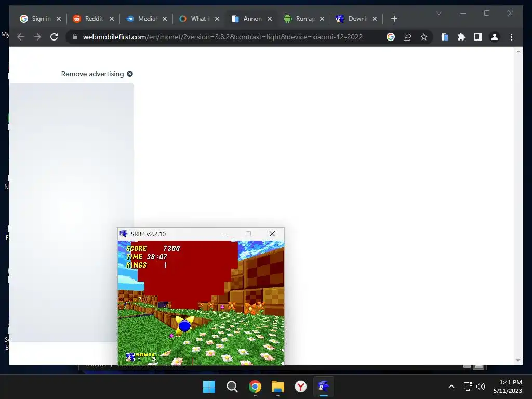This screenshot has width=532, height=399.
Task: Click inside the SRB2 game view
Action: point(201,303)
